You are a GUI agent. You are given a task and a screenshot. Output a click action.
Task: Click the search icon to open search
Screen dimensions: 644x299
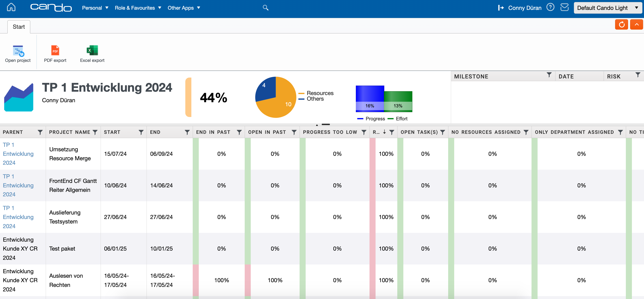266,7
